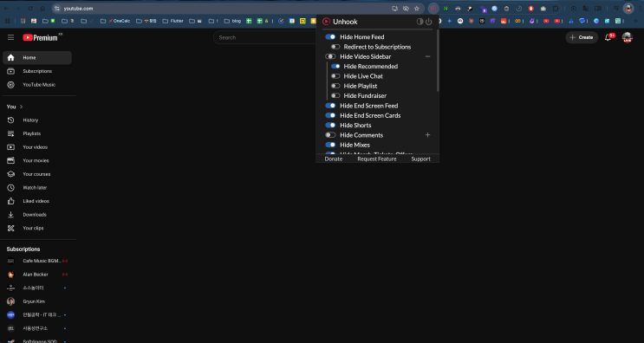Click Request Feature in Unhook
This screenshot has width=644, height=343.
pos(377,159)
